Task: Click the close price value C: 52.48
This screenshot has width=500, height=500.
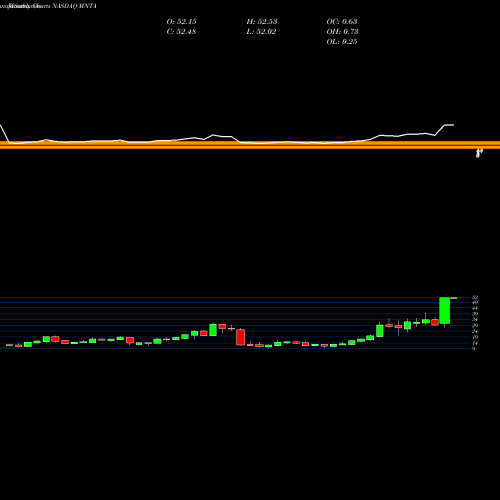Action: point(181,32)
